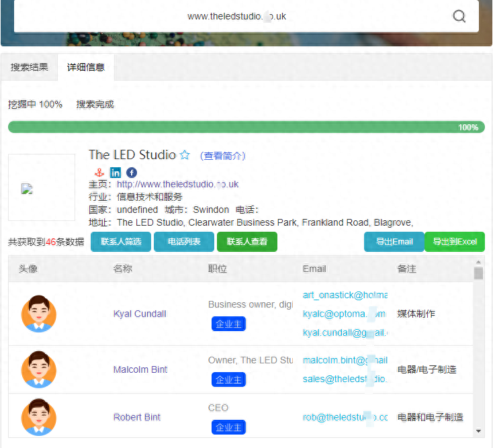The height and width of the screenshot is (448, 493).
Task: Click the rob@theledstudio email link
Action: pos(345,417)
